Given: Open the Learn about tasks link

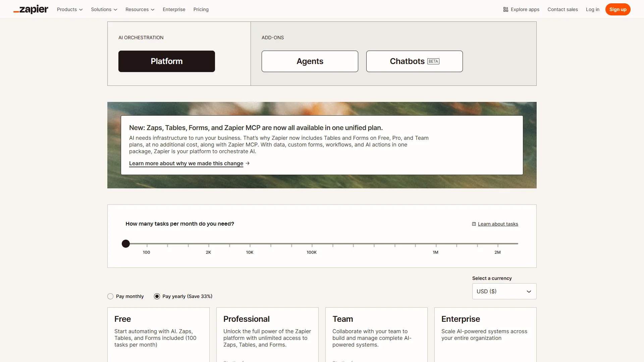Looking at the screenshot, I should (x=498, y=224).
